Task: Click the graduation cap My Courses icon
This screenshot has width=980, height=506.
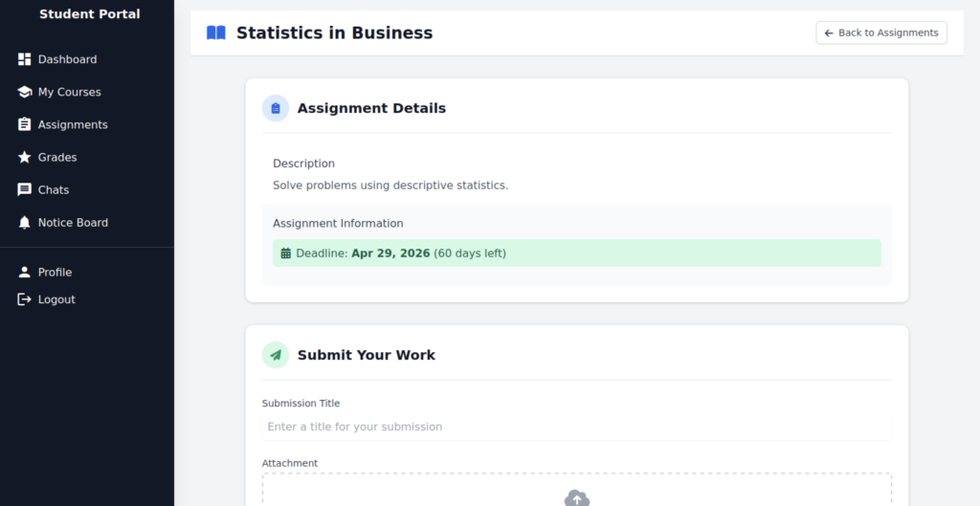Action: 25,92
